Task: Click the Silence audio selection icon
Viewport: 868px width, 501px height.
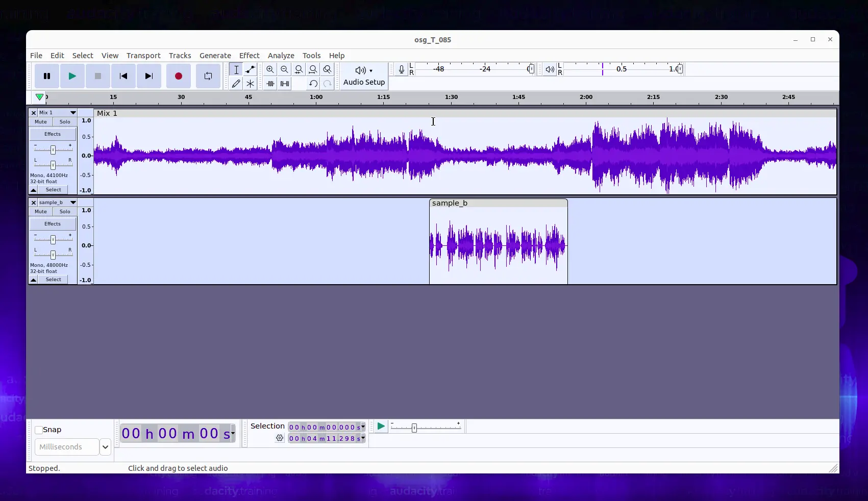Action: (285, 83)
